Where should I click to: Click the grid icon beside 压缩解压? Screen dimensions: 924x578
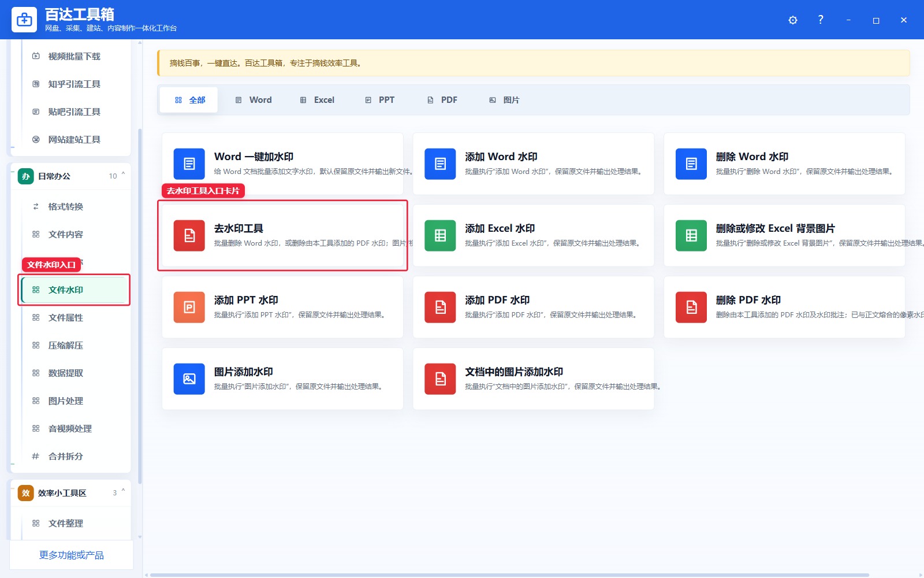click(36, 345)
